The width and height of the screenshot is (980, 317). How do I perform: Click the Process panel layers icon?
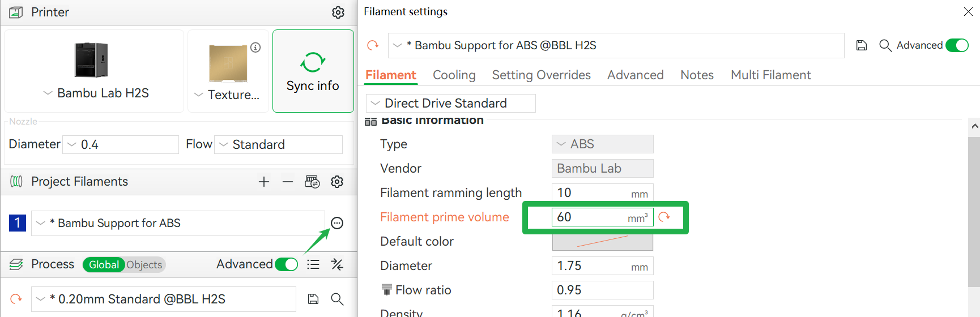point(16,264)
